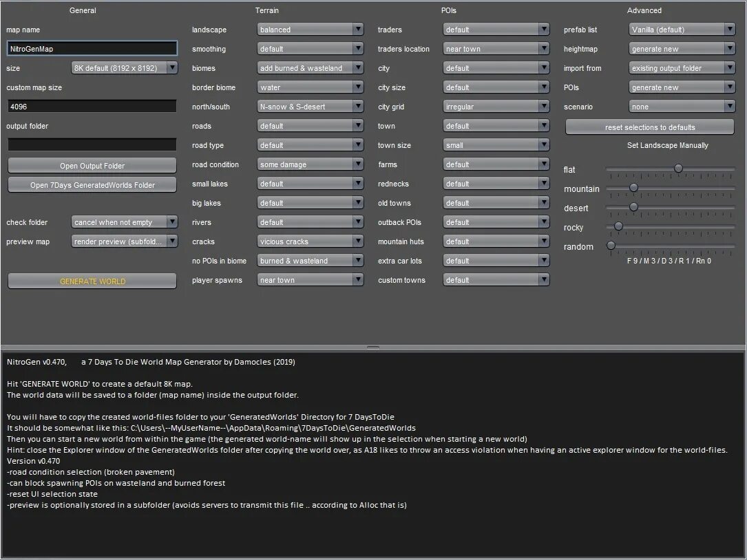747x560 pixels.
Task: Open the rivers dropdown
Action: pos(310,222)
